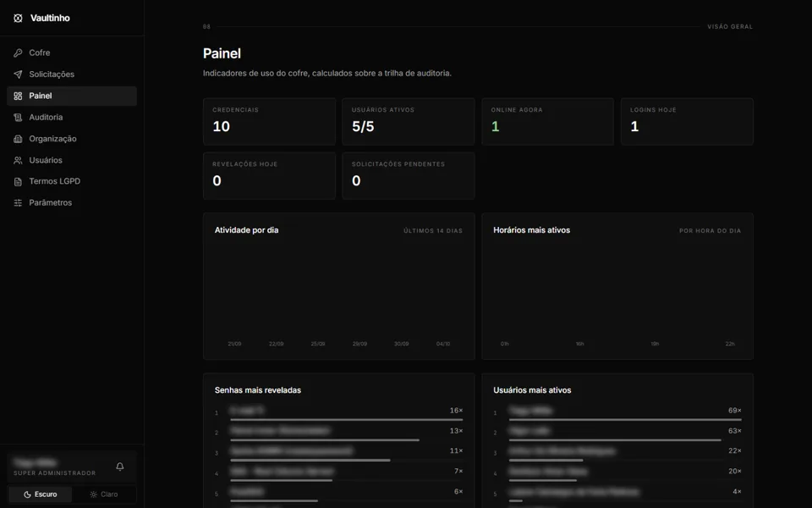Click the Usuários people icon
Image resolution: width=812 pixels, height=508 pixels.
pos(18,160)
